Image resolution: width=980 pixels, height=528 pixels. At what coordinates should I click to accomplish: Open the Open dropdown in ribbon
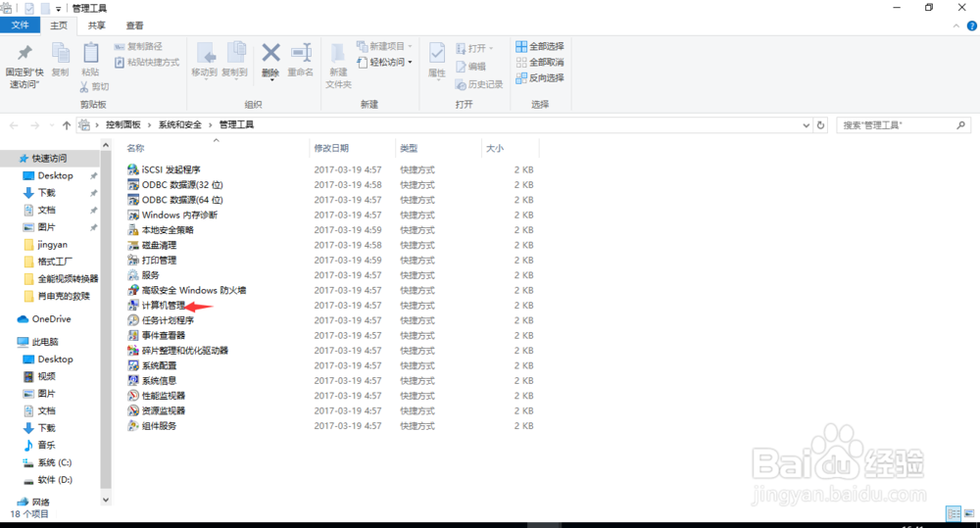474,48
